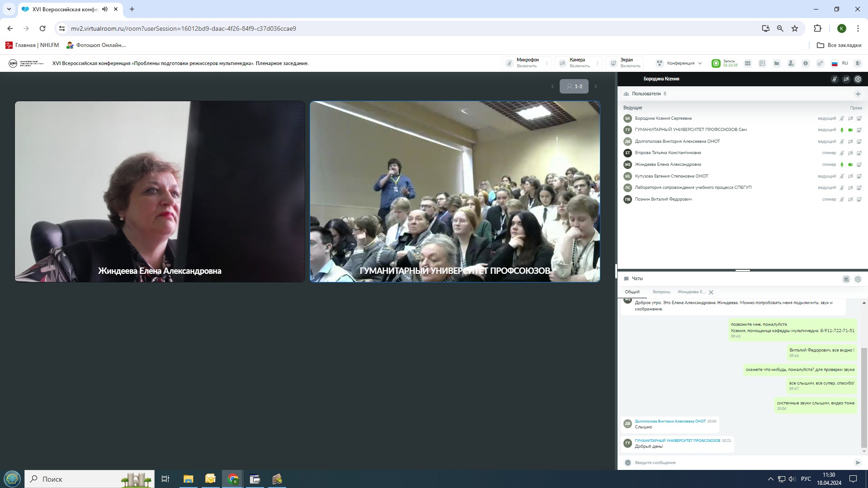This screenshot has width=868, height=488.
Task: Click the plus icon in Пользователи panel
Action: click(x=858, y=94)
